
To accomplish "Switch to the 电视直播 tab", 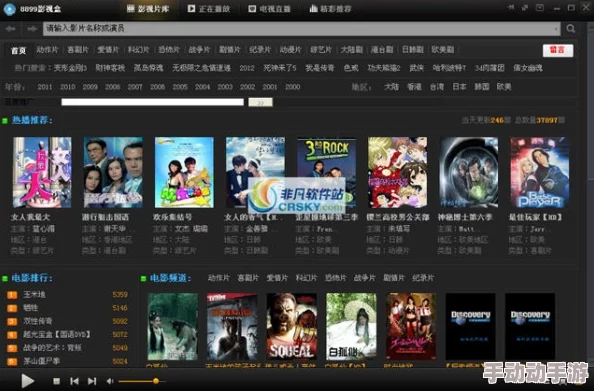I will [269, 9].
